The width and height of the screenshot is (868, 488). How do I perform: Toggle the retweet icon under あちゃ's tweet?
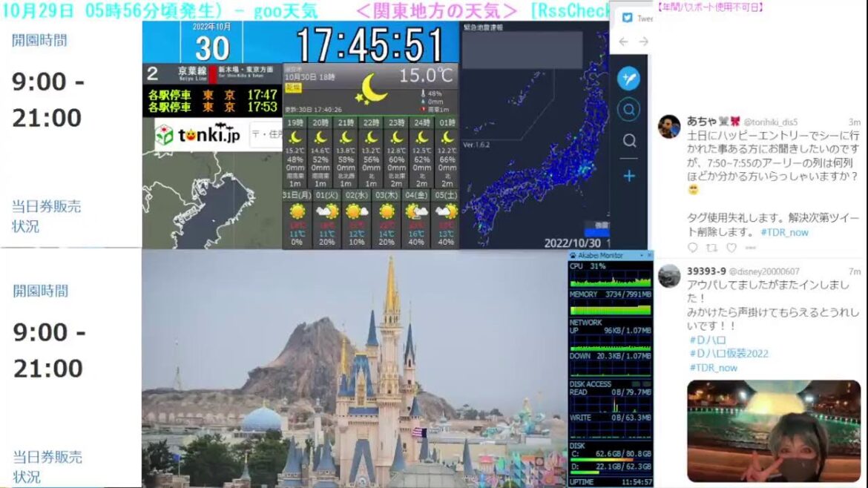pyautogui.click(x=712, y=248)
